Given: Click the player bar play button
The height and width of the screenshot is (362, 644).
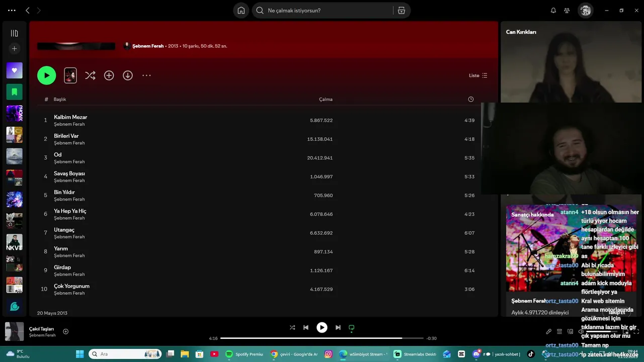Looking at the screenshot, I should 322,327.
